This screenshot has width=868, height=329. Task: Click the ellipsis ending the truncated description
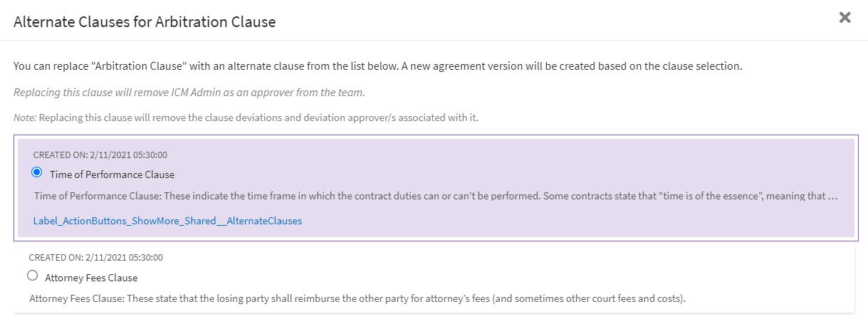point(833,194)
